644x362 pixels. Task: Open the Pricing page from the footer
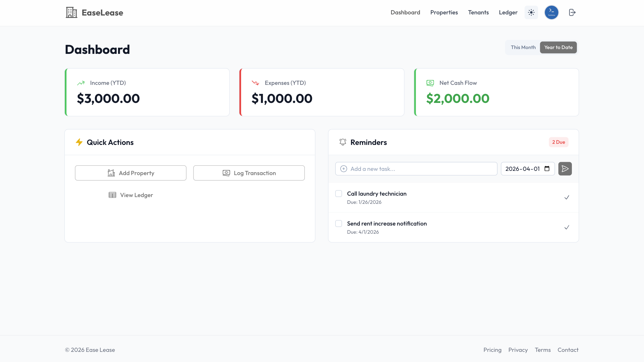492,350
